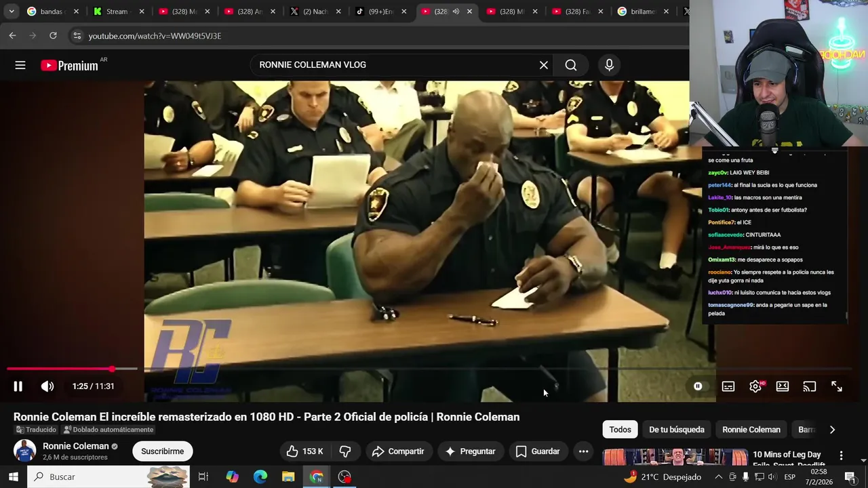Screen dimensions: 868x488
Task: Pause the playing video
Action: [x=18, y=386]
